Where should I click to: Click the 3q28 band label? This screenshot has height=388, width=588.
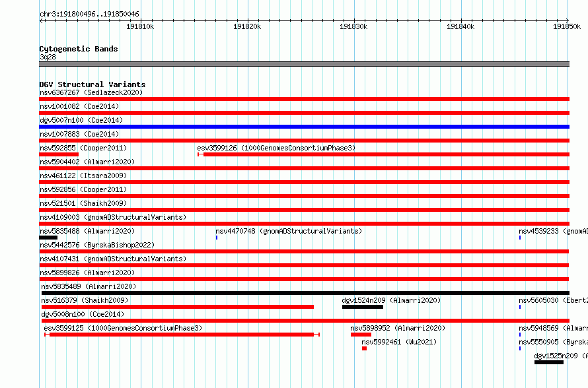coord(48,57)
